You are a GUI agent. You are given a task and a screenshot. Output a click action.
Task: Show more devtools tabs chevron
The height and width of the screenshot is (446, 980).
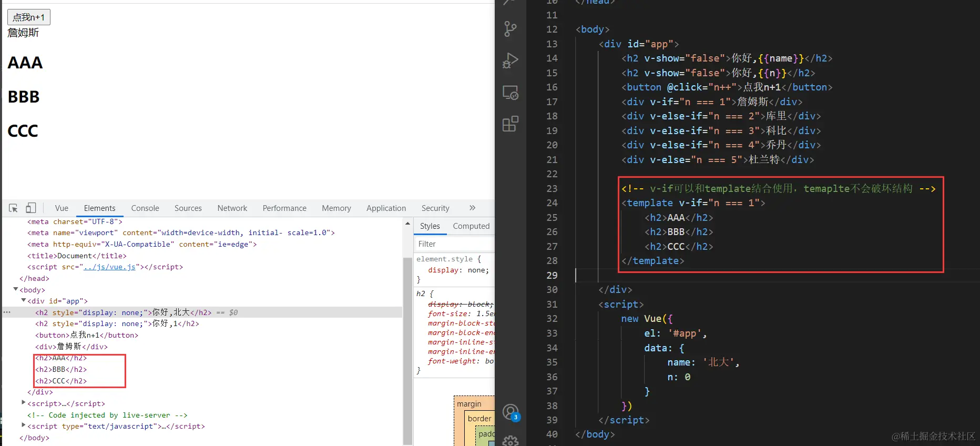473,208
